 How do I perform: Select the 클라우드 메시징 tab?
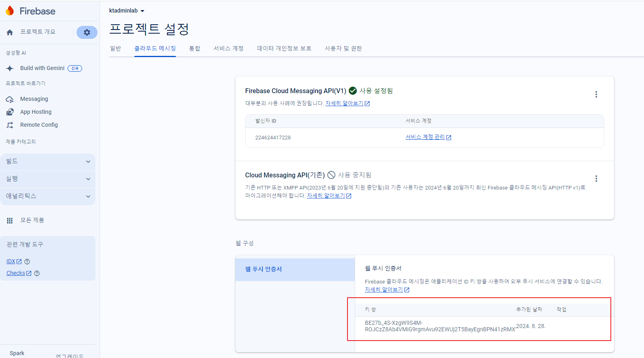click(x=155, y=49)
